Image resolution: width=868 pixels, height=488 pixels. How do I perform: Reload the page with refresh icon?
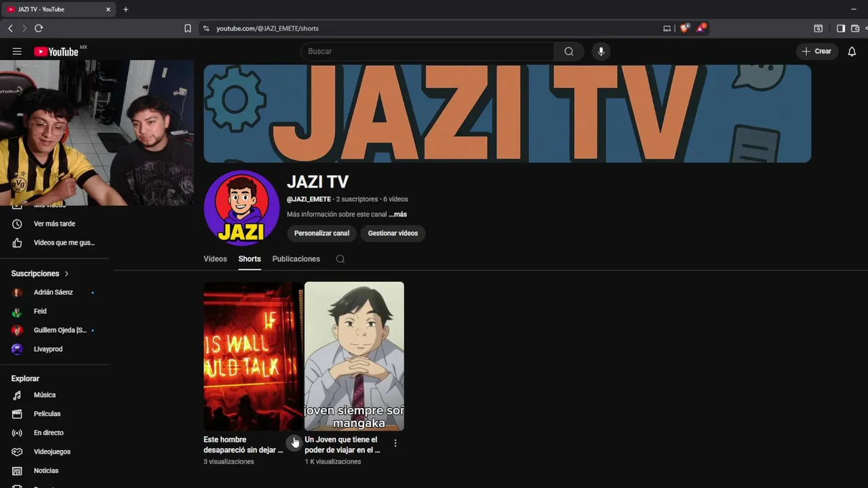pos(39,28)
